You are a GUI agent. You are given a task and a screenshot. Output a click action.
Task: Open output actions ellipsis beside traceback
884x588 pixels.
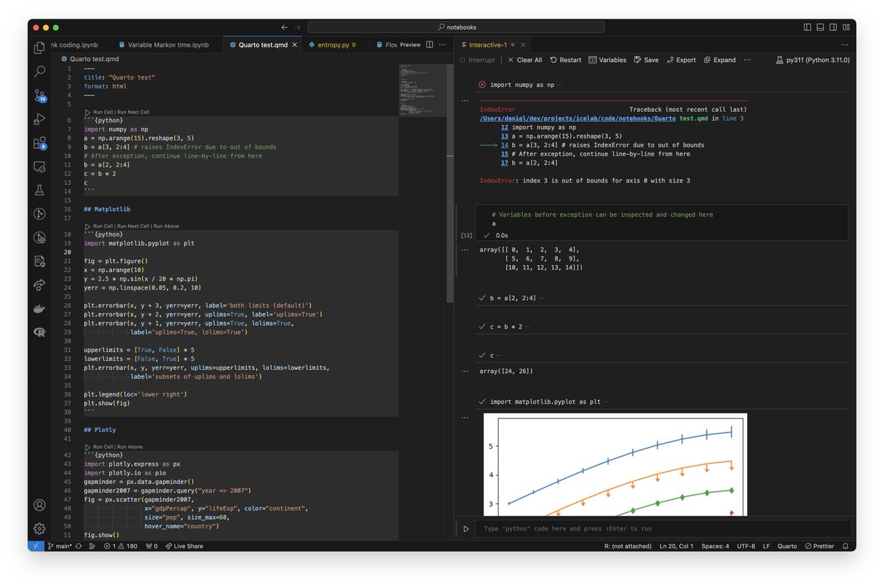[x=465, y=99]
